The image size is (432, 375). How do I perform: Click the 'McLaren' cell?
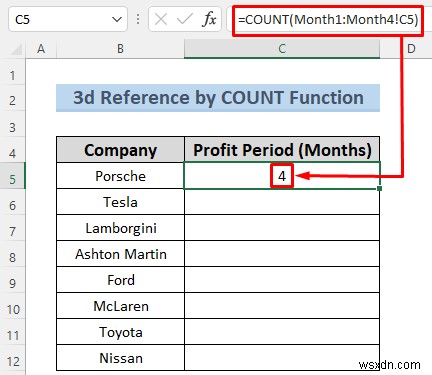[x=120, y=306]
